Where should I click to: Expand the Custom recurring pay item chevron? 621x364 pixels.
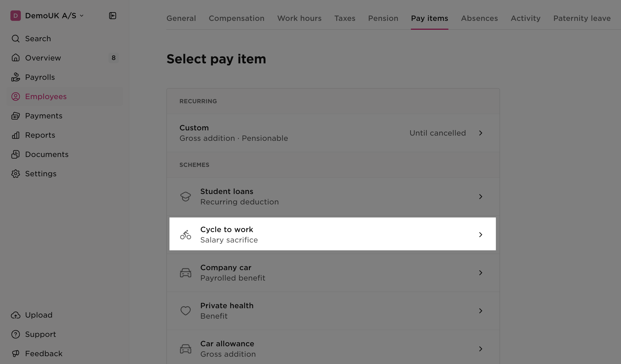[480, 133]
